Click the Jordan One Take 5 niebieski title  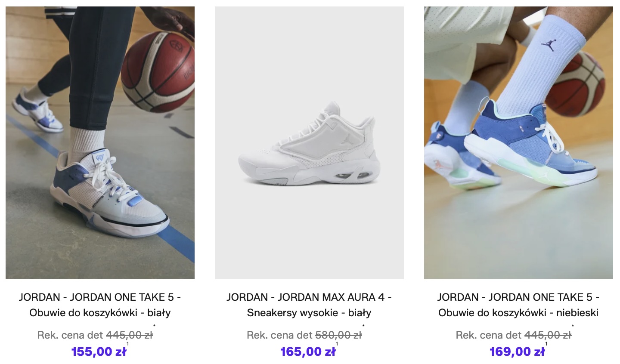coord(518,305)
